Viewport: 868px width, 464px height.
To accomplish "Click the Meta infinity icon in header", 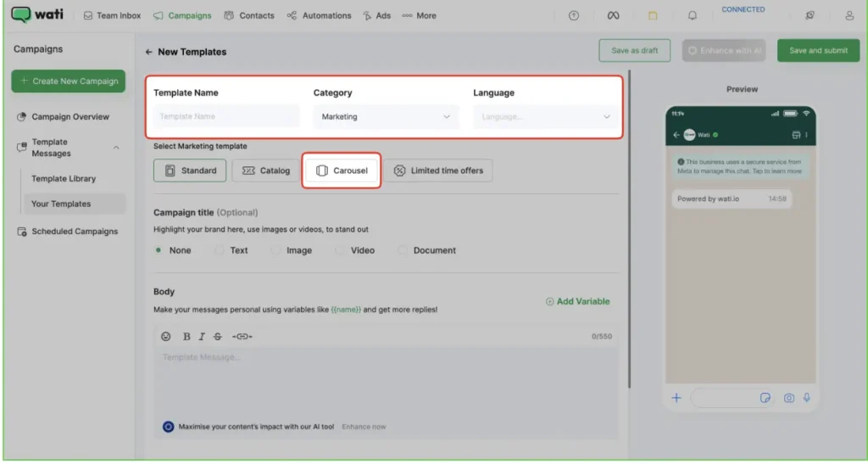I will point(613,15).
